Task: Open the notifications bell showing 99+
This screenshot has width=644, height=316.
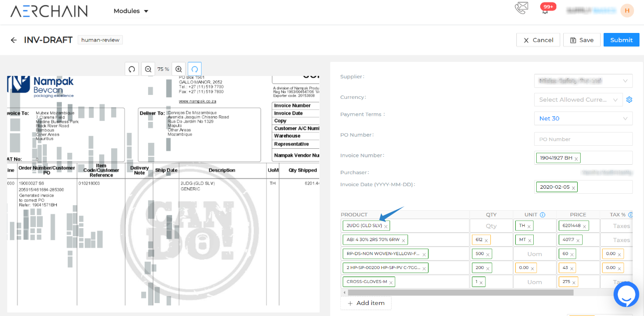Action: point(545,11)
